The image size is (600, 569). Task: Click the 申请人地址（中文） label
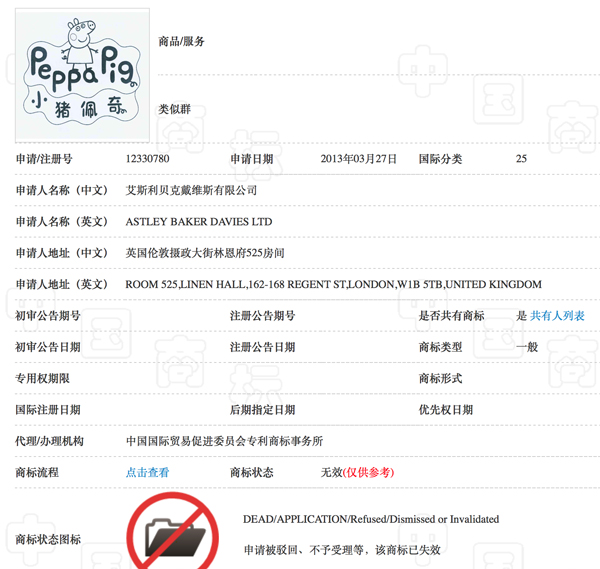pyautogui.click(x=62, y=253)
